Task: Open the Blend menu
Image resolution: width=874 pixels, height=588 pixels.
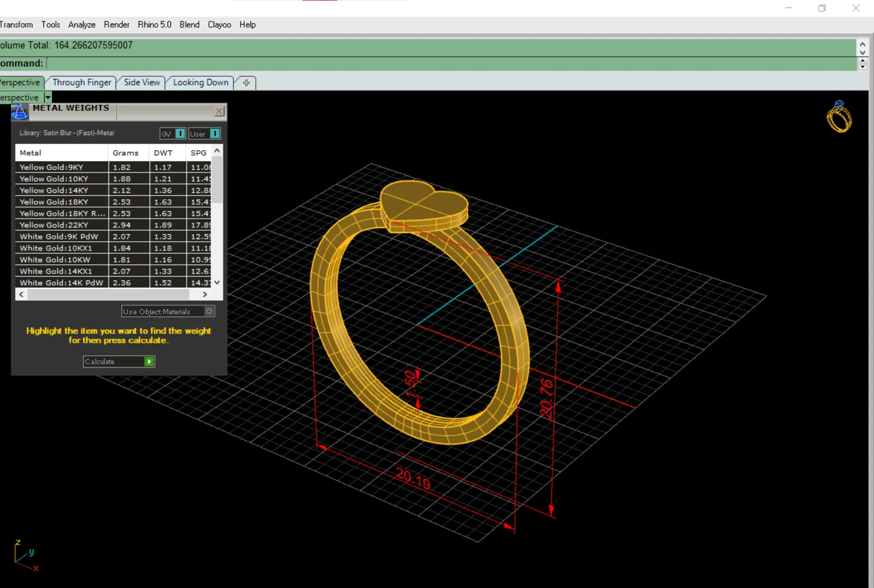Action: (189, 25)
